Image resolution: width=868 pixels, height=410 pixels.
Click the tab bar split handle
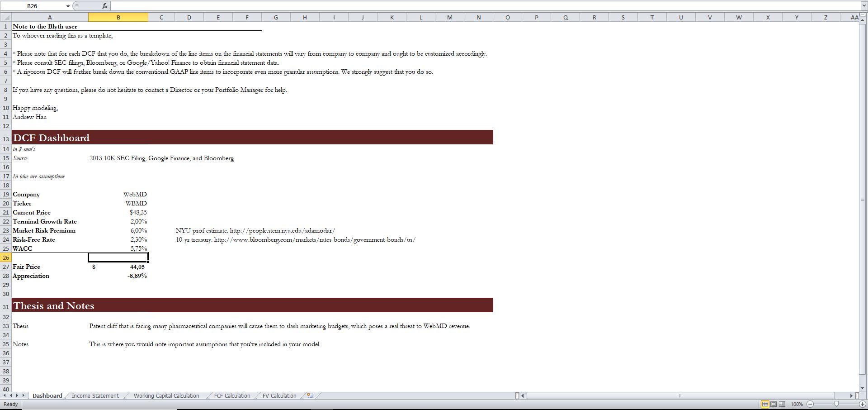[517, 396]
